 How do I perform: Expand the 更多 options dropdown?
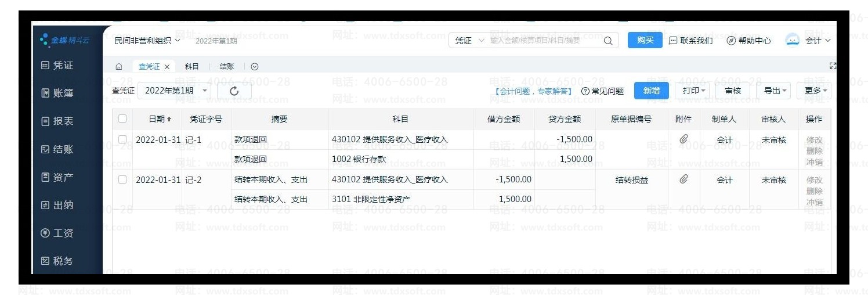817,91
